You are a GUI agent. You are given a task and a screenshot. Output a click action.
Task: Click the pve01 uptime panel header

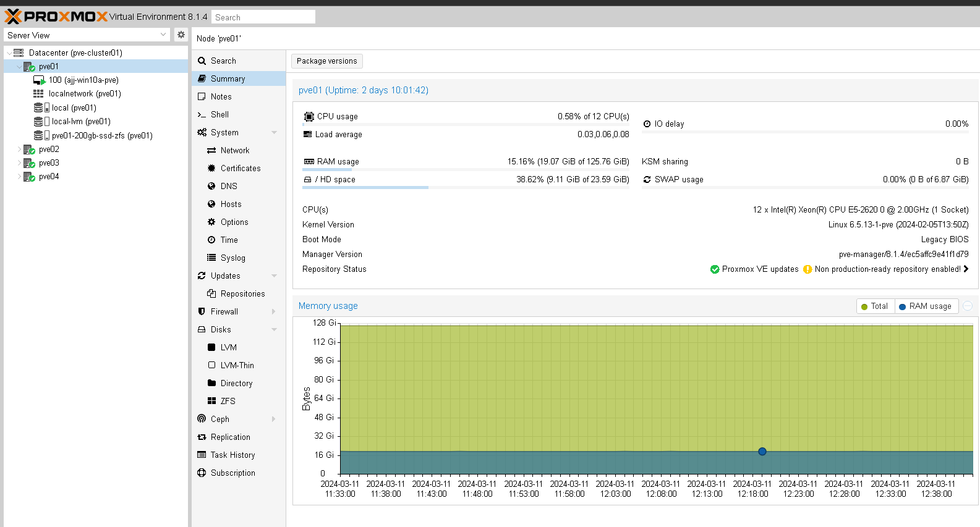[364, 90]
